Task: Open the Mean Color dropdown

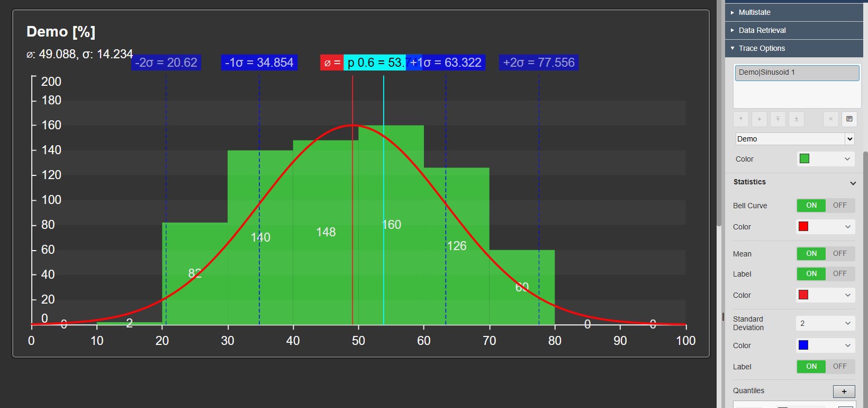Action: point(826,295)
